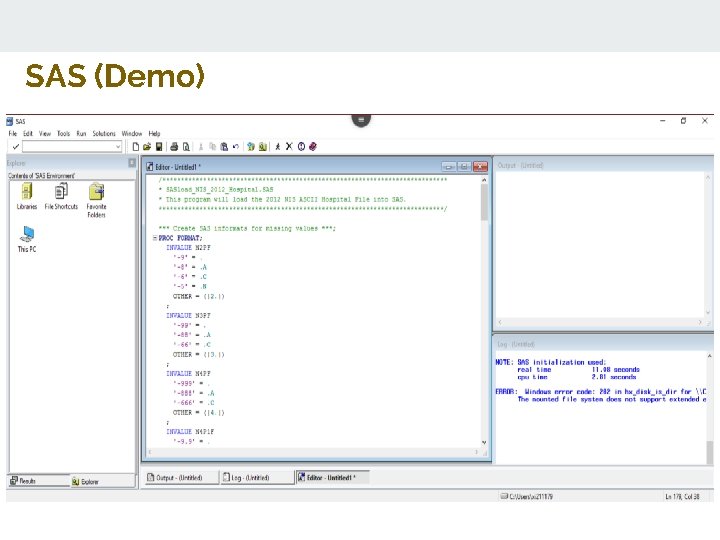Screen dimensions: 720x540
Task: Open the Libraries icon in Explorer
Action: click(27, 197)
